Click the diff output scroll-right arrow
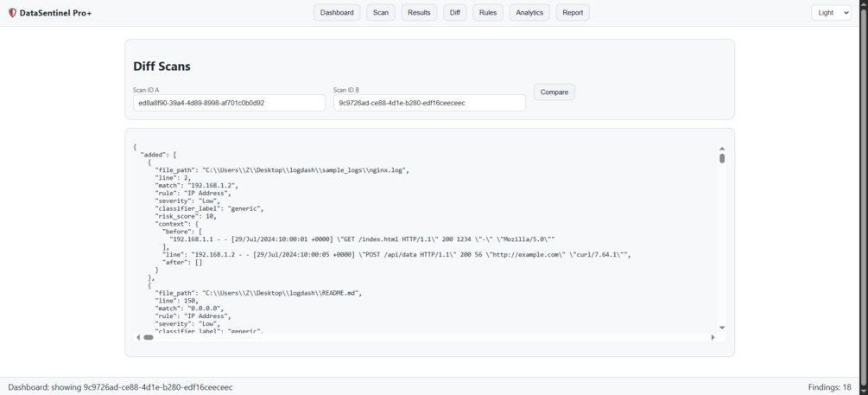The height and width of the screenshot is (395, 868). pyautogui.click(x=713, y=337)
